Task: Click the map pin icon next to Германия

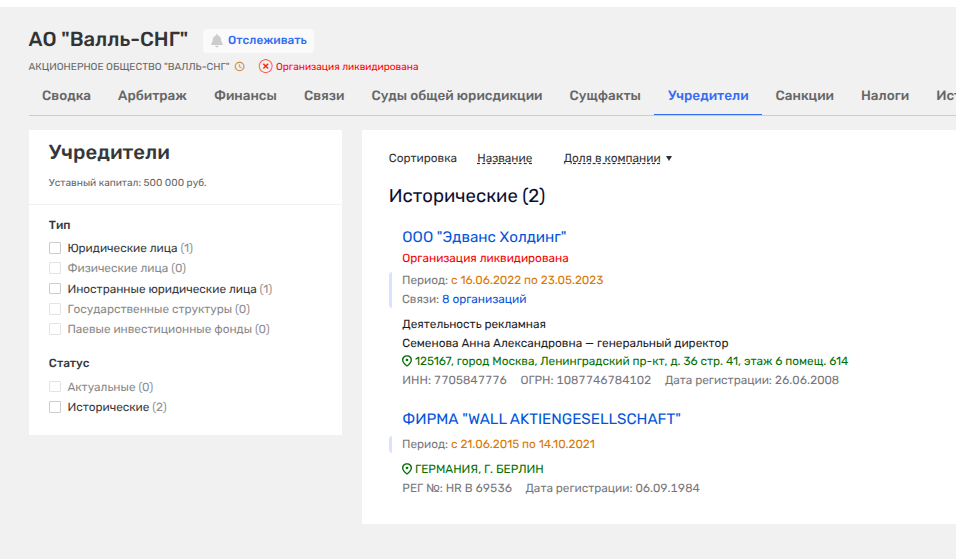Action: (x=407, y=469)
